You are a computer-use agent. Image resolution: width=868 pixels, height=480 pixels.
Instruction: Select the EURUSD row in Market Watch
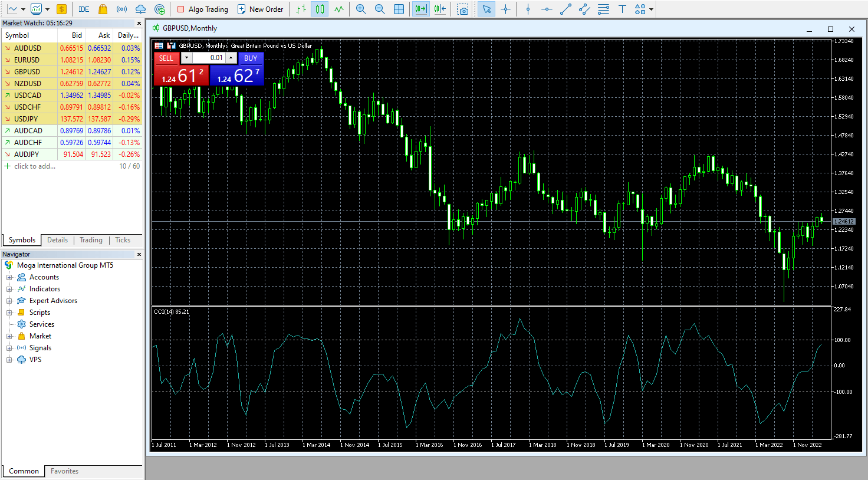[72, 60]
